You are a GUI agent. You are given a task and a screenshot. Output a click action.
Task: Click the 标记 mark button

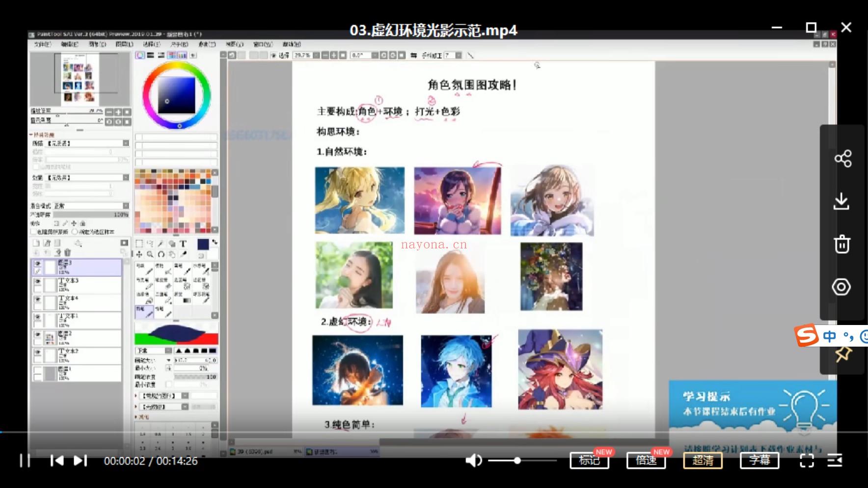tap(589, 461)
